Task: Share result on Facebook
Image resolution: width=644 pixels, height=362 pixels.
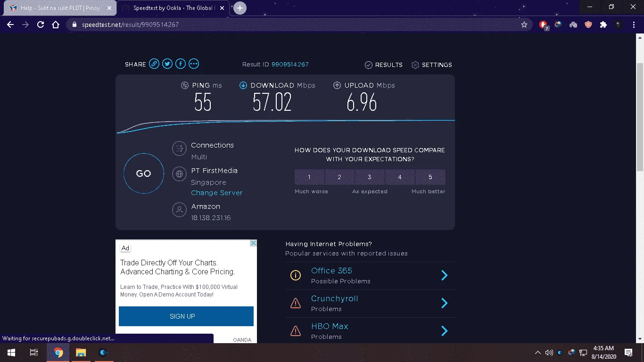Action: coord(181,64)
